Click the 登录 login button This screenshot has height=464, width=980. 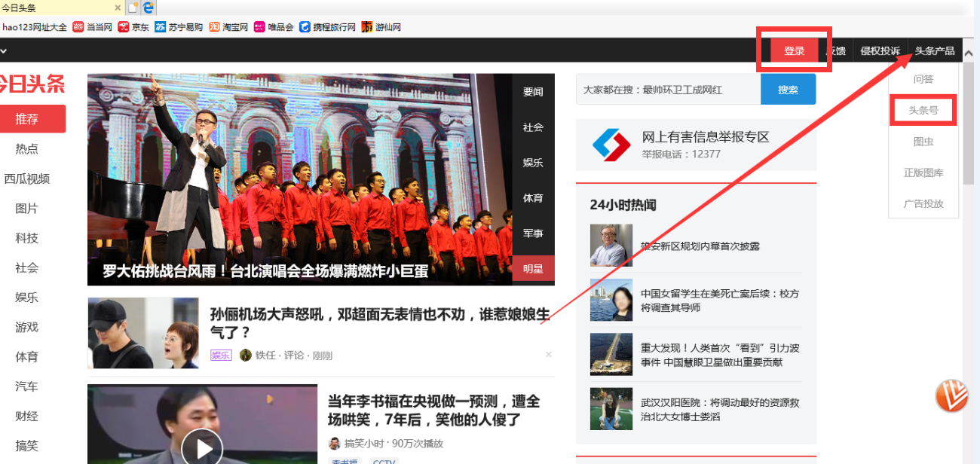794,50
